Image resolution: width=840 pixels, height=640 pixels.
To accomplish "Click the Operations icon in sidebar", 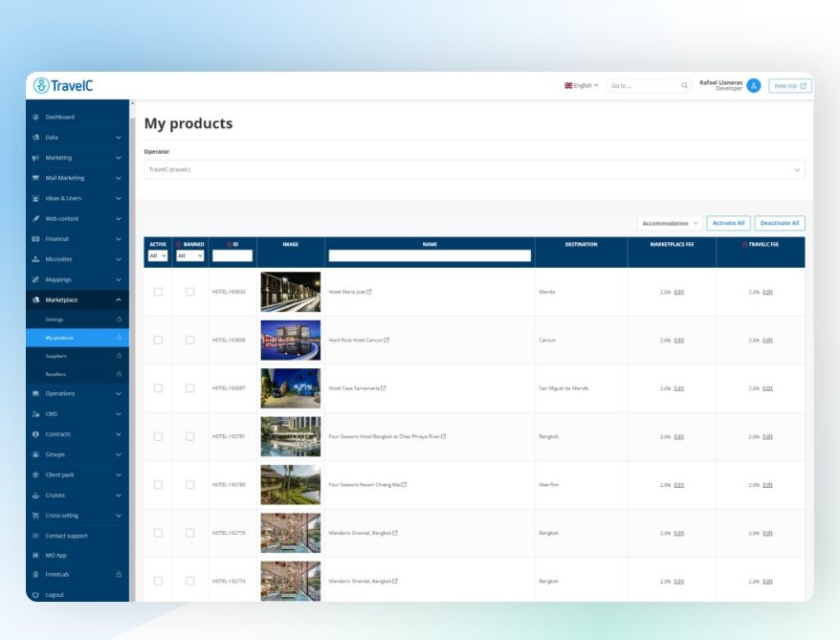I will [x=35, y=393].
